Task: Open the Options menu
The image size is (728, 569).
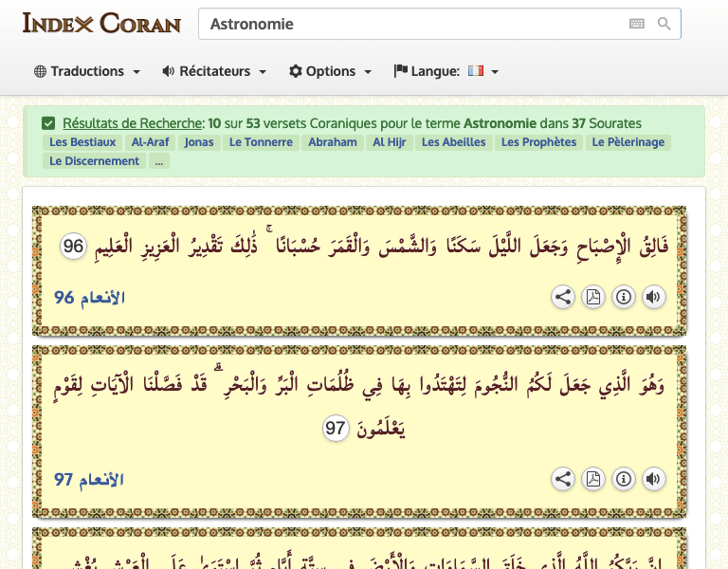Action: (x=330, y=71)
